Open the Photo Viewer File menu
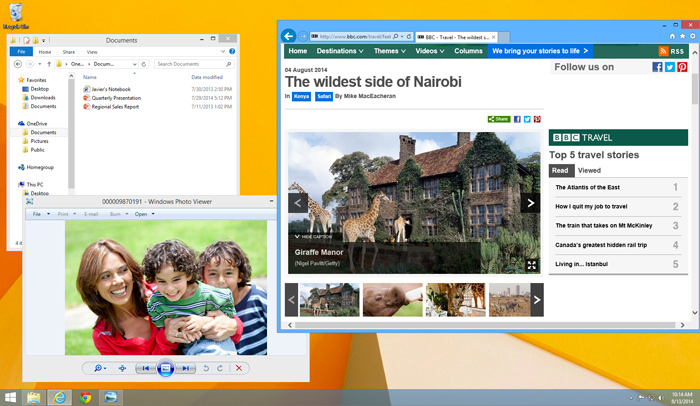Viewport: 700px width, 406px height. click(x=40, y=214)
